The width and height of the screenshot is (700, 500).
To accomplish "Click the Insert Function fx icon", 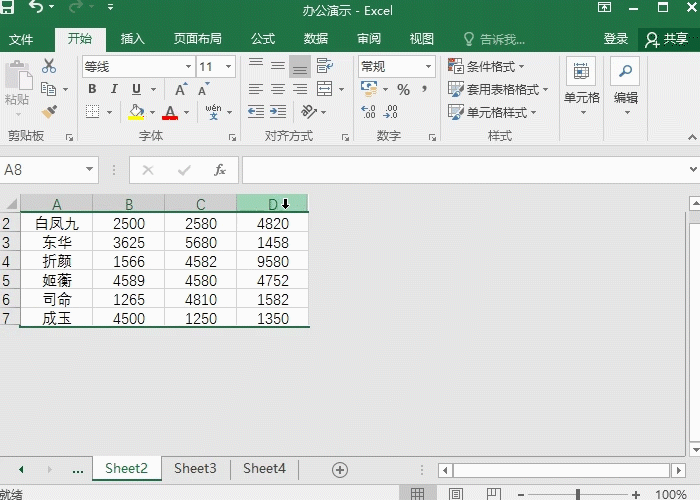I will pyautogui.click(x=220, y=170).
